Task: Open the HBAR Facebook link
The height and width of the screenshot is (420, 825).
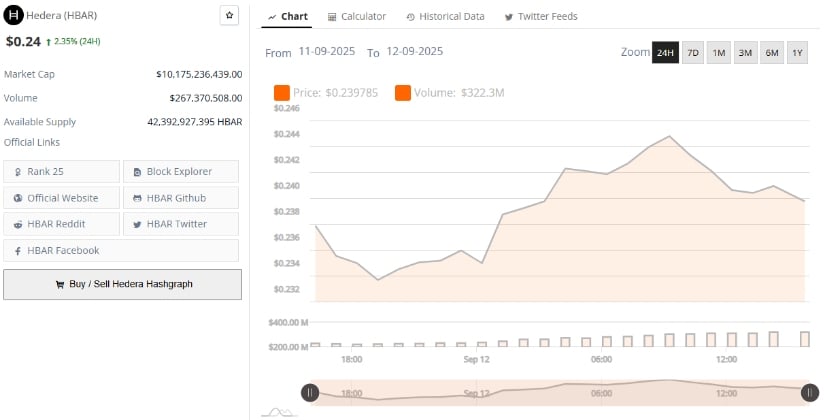Action: point(121,251)
